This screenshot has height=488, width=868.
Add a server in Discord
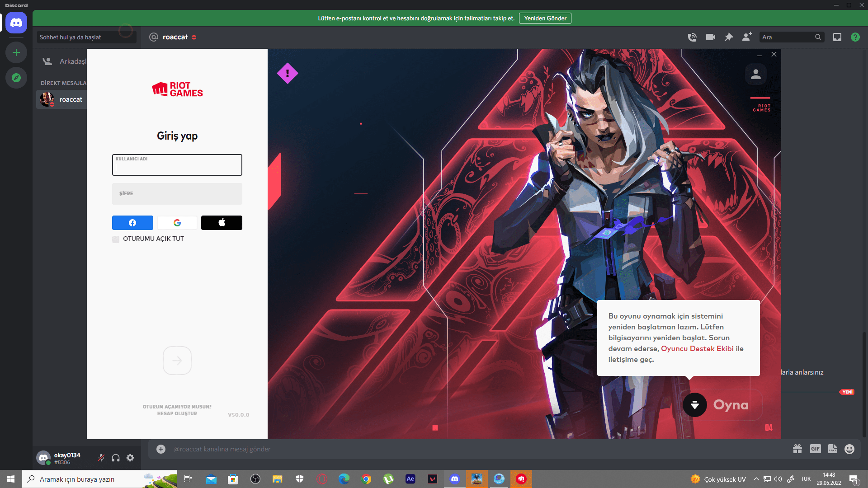coord(16,52)
